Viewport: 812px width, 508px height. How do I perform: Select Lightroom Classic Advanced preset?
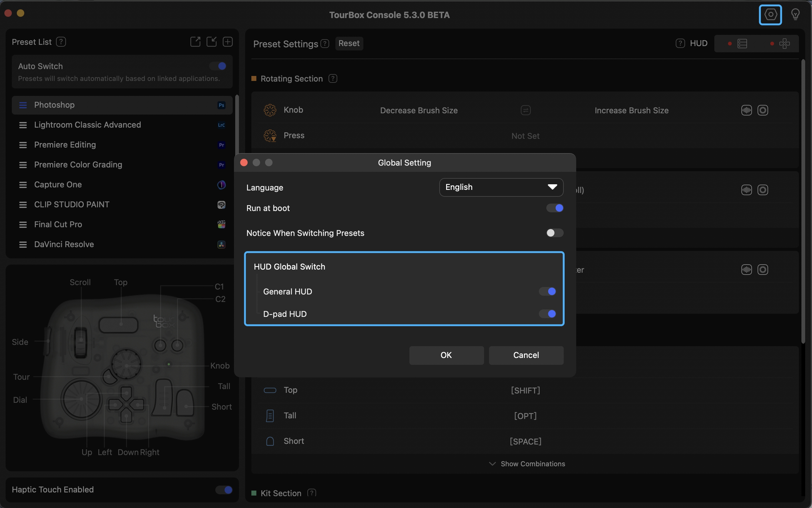[122, 125]
